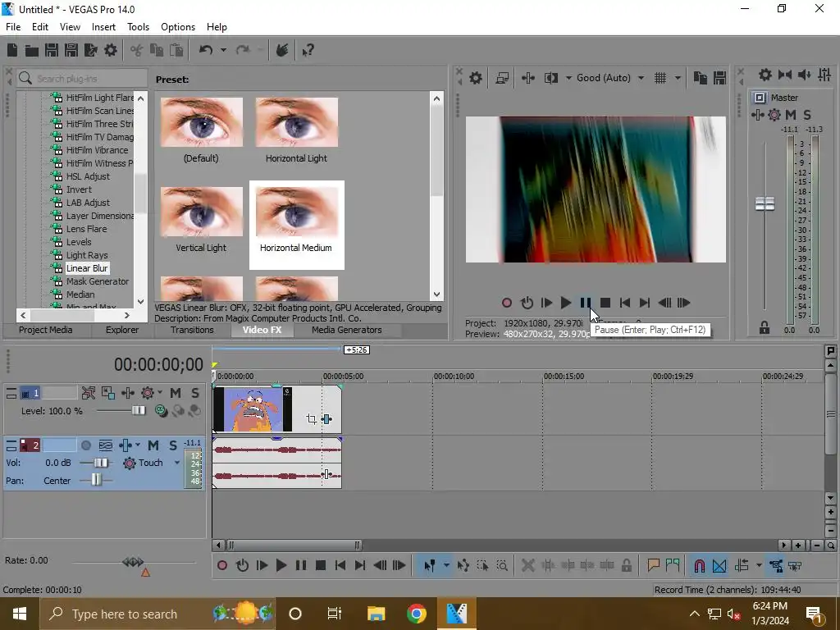The height and width of the screenshot is (630, 840).
Task: Mute video track 1
Action: coord(176,393)
